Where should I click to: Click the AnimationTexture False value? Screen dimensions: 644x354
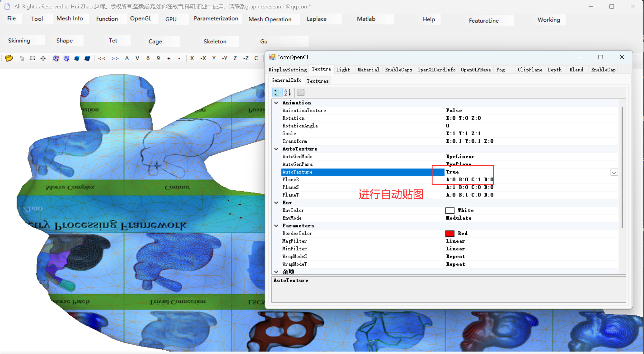click(x=454, y=110)
